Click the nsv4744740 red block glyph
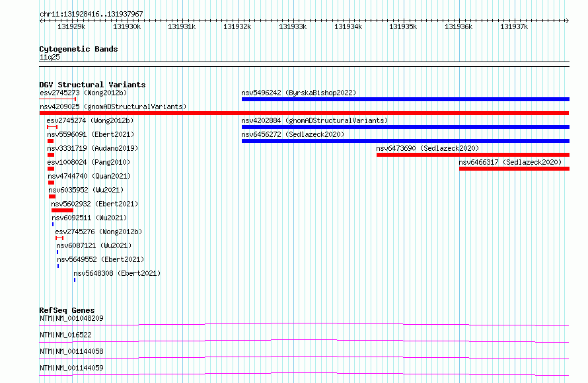 pyautogui.click(x=51, y=183)
